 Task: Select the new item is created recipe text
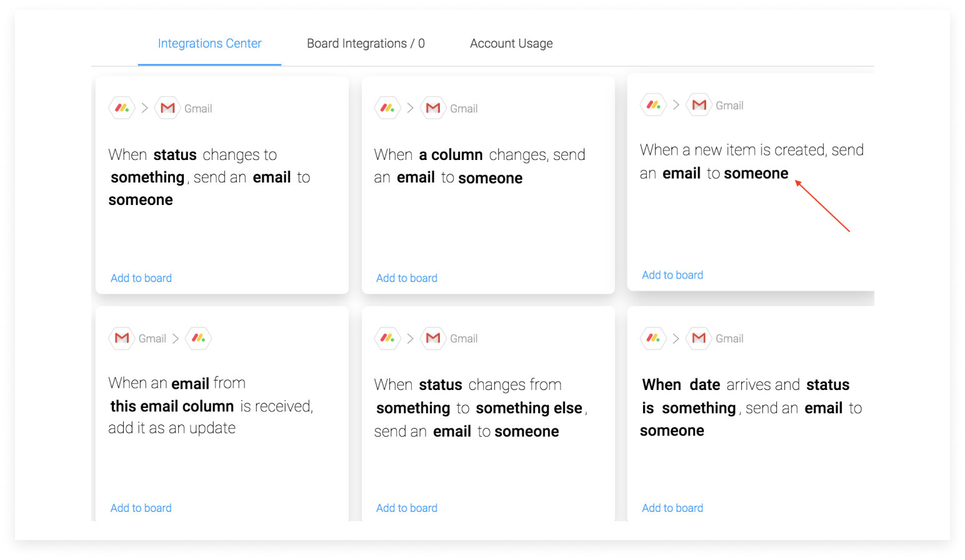pyautogui.click(x=752, y=161)
